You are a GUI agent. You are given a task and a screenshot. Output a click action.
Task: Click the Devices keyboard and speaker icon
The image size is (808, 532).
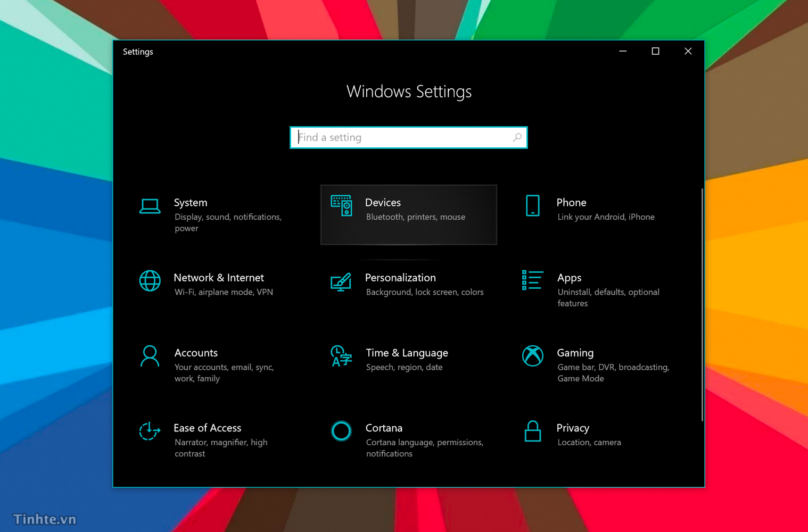click(341, 206)
